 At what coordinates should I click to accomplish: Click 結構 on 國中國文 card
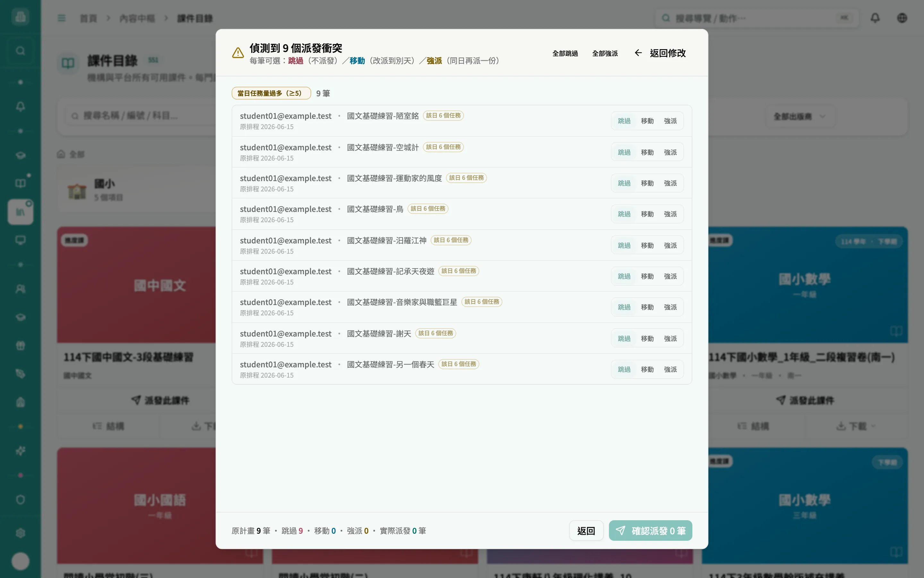click(108, 426)
